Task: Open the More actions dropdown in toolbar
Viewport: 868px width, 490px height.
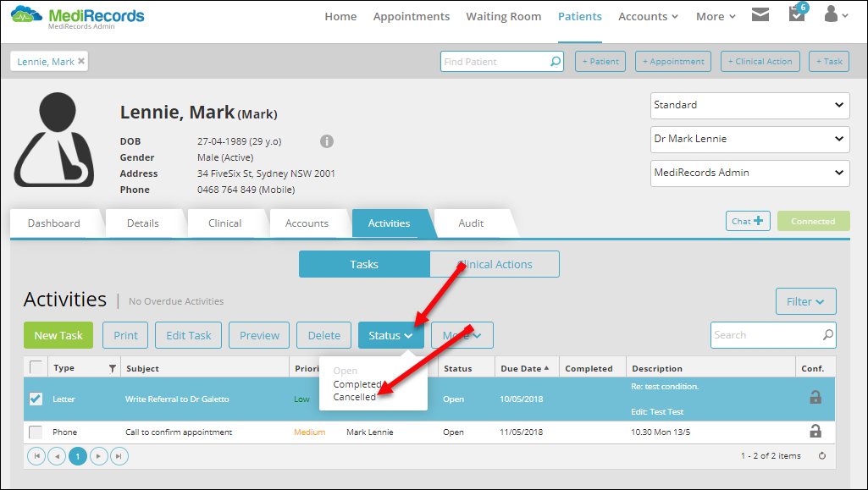Action: [x=462, y=335]
